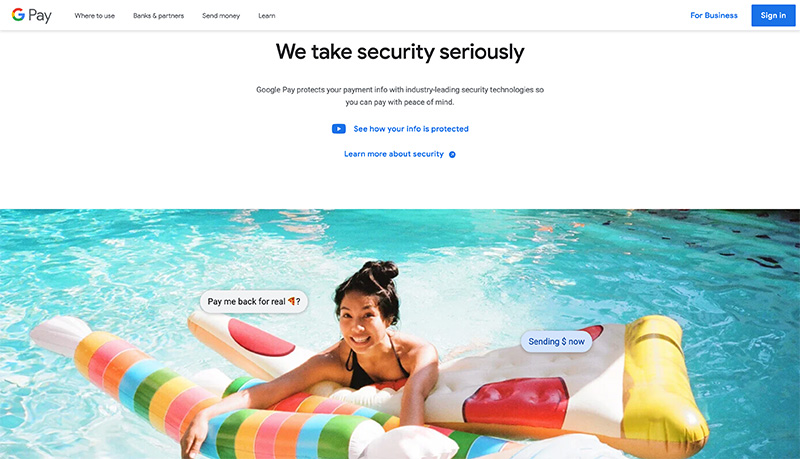The width and height of the screenshot is (800, 459).
Task: Click the Google Pay protects description paragraph
Action: [x=400, y=96]
